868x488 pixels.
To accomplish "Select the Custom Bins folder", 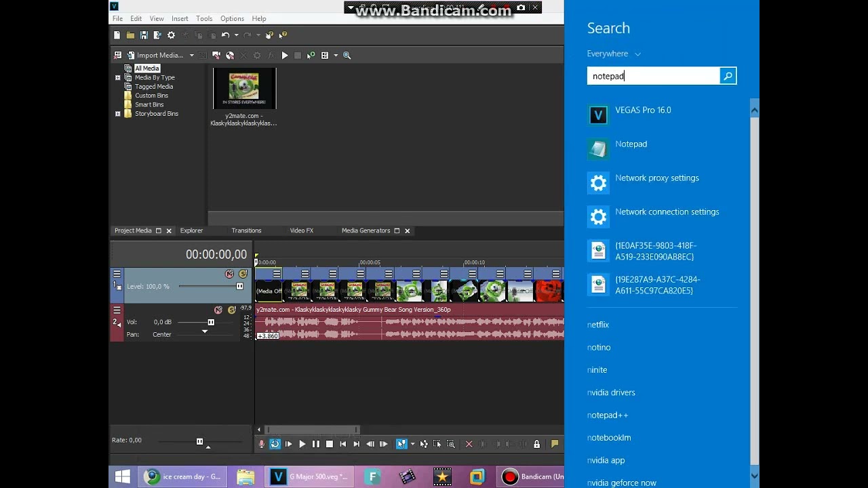I will click(151, 96).
